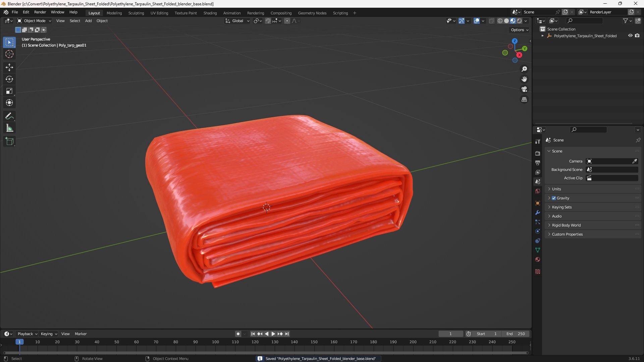Viewport: 644px width, 362px height.
Task: Open the Global orientation dropdown
Action: 237,21
